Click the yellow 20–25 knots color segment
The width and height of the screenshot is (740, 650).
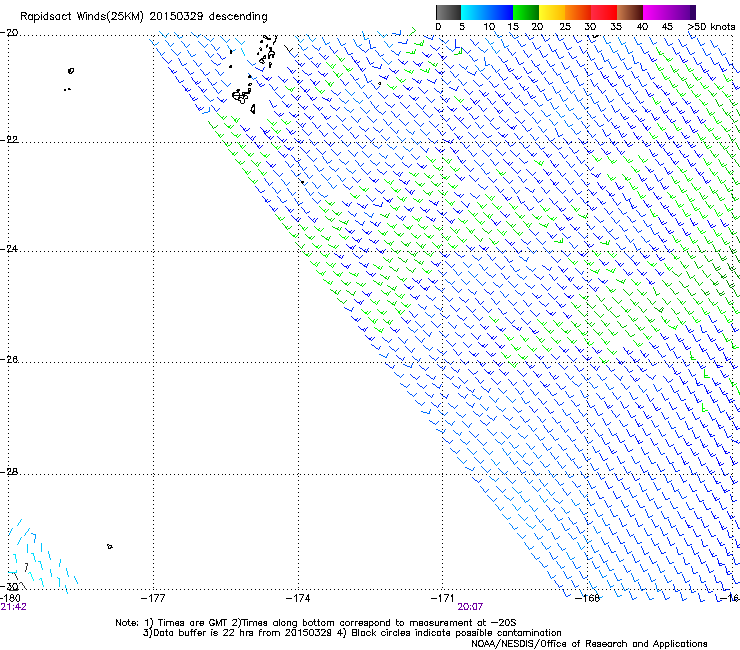point(552,12)
